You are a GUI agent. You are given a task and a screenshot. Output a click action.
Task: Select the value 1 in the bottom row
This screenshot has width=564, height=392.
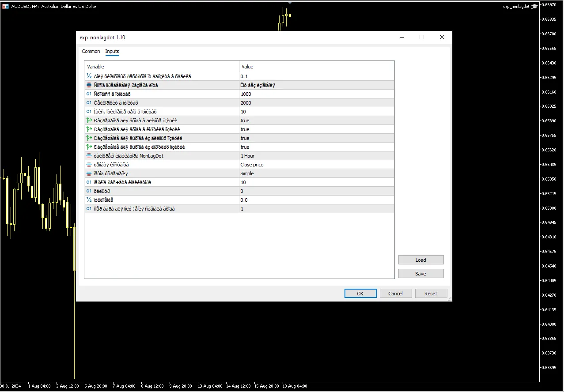click(316, 209)
